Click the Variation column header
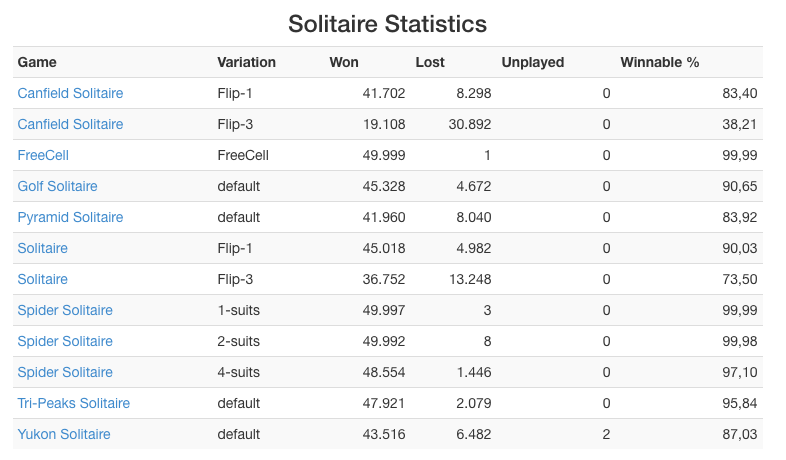This screenshot has width=786, height=460. [x=247, y=62]
